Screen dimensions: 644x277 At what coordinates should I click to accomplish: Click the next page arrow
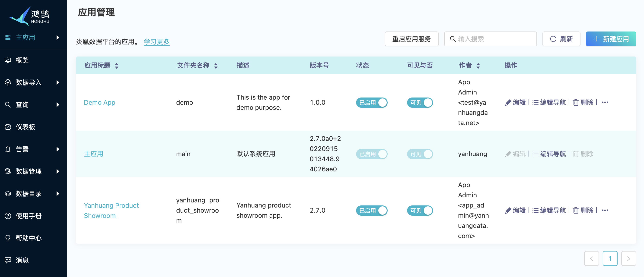[628, 258]
